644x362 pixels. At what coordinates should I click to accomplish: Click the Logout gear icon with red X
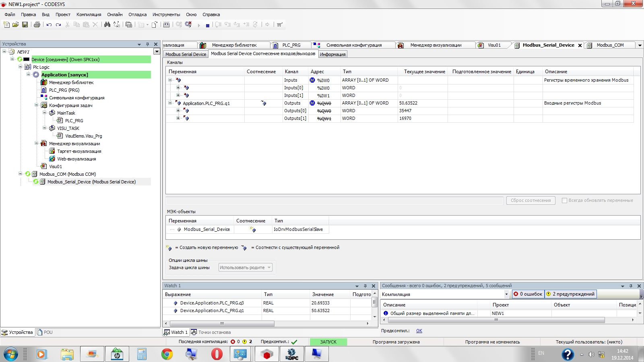coord(188,25)
